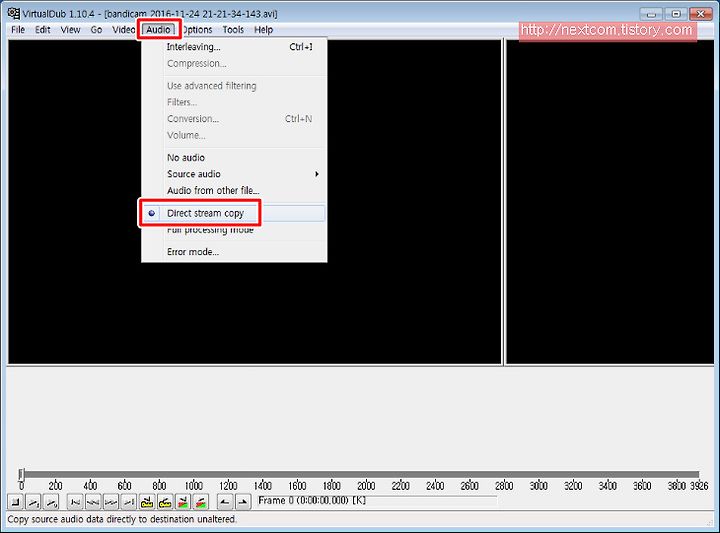Open the View menu
Screen dimensions: 720x533
[70, 30]
